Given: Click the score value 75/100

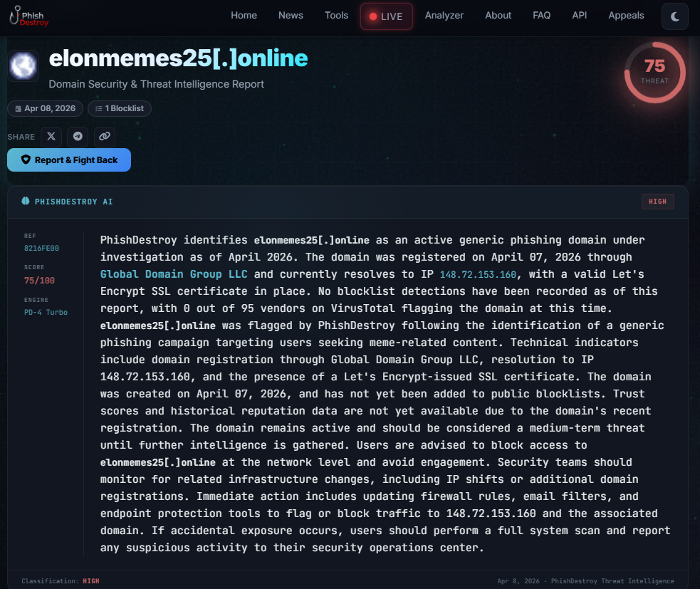Looking at the screenshot, I should coord(39,281).
